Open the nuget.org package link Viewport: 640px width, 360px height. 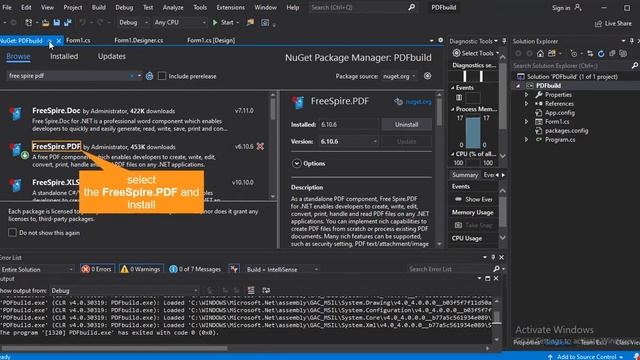(418, 102)
